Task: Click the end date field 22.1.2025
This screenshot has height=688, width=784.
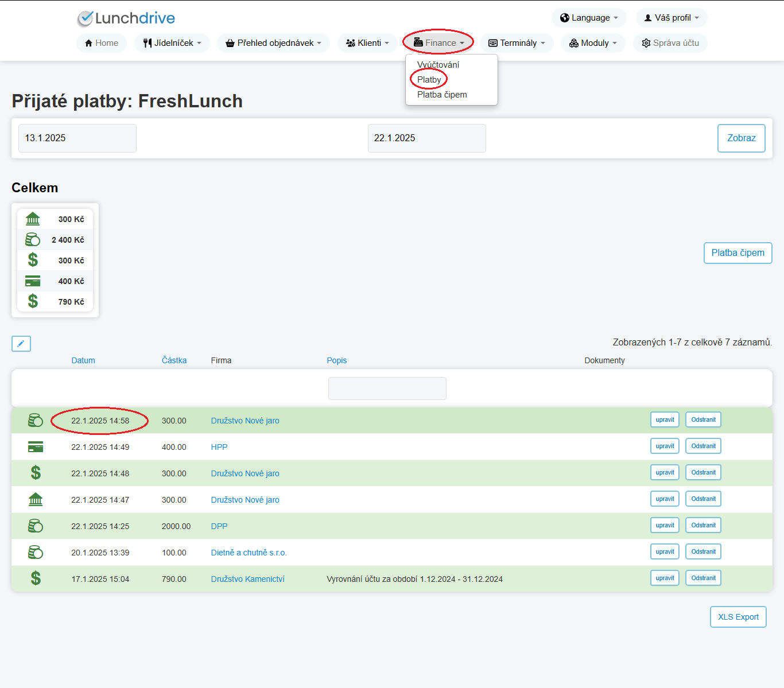Action: point(427,138)
